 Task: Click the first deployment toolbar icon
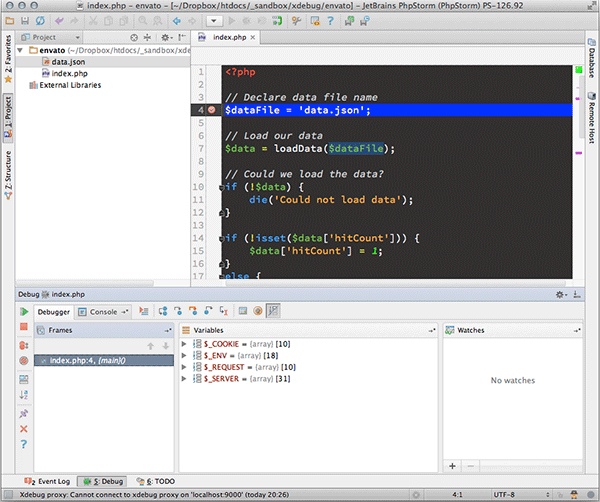(349, 21)
